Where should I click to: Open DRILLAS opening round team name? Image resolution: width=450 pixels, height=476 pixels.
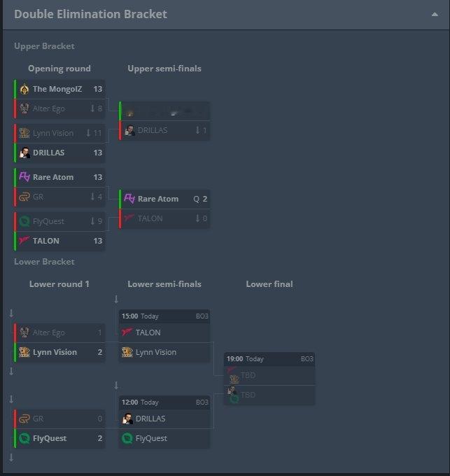pyautogui.click(x=48, y=153)
